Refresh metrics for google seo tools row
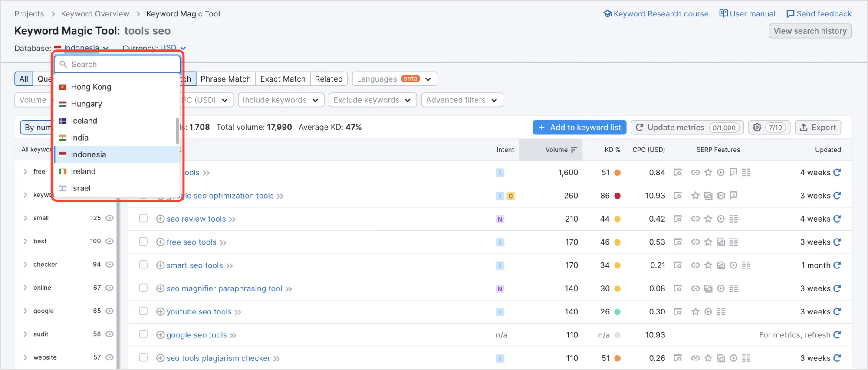Viewport: 868px width, 370px height. tap(837, 335)
